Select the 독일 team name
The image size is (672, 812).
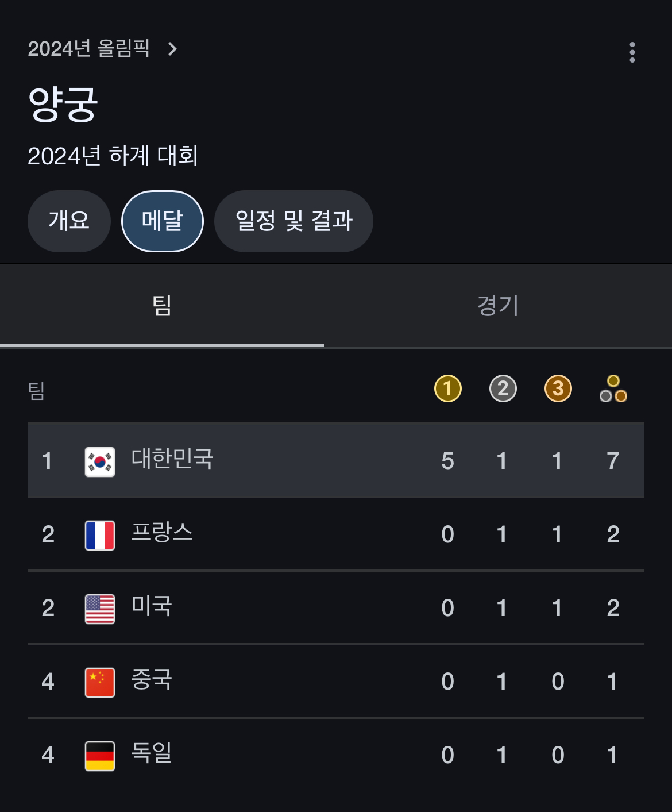pos(152,753)
